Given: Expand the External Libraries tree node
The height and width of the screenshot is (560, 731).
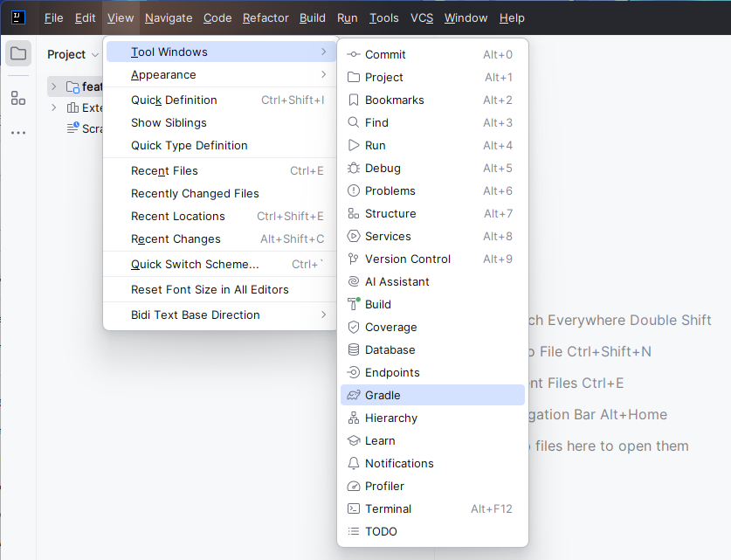Looking at the screenshot, I should pos(53,107).
